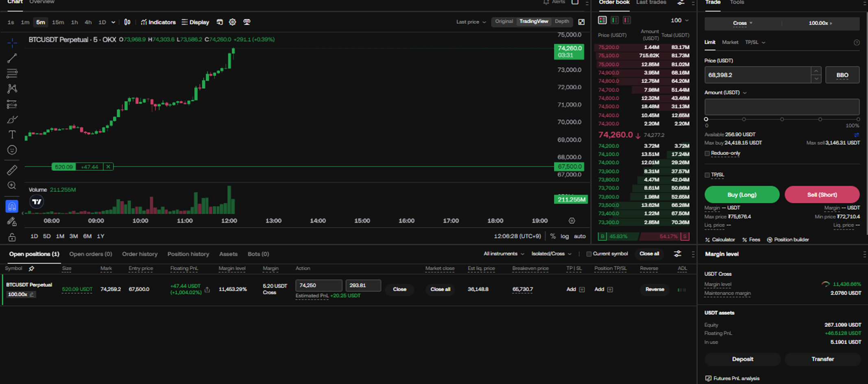Edit the 100.00x position leverage
This screenshot has width=868, height=384.
[21, 294]
